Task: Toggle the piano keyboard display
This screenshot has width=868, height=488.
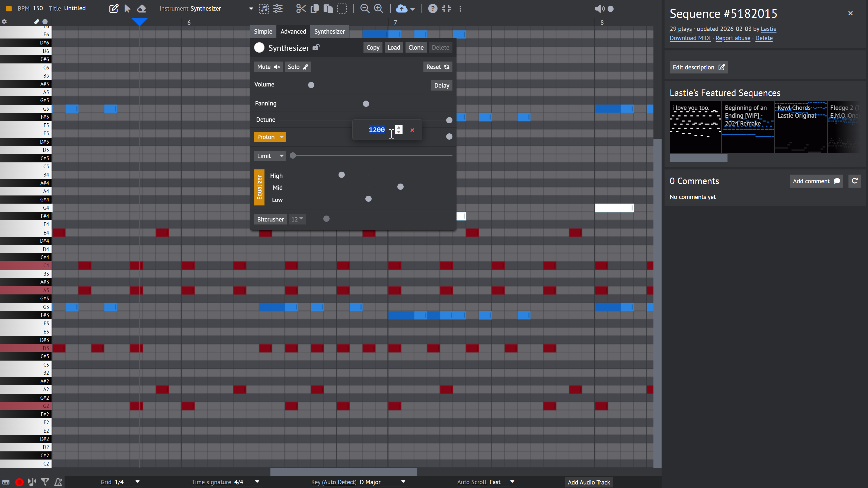Action: (6, 482)
